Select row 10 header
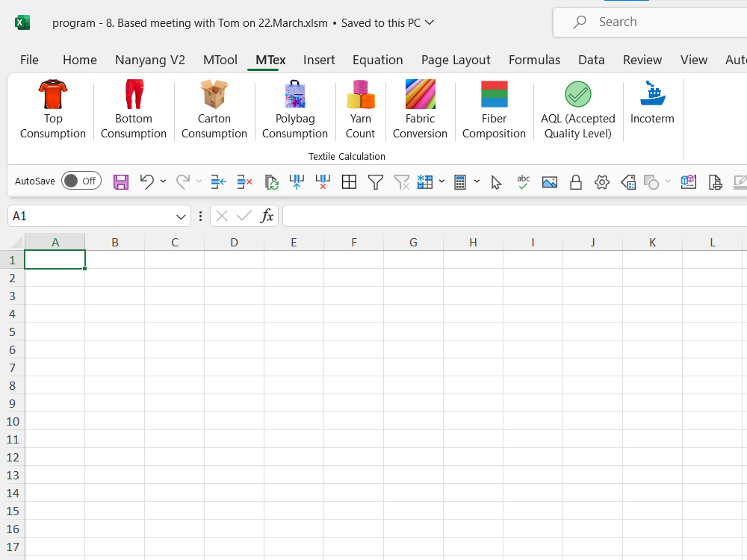This screenshot has height=560, width=747. pyautogui.click(x=13, y=421)
